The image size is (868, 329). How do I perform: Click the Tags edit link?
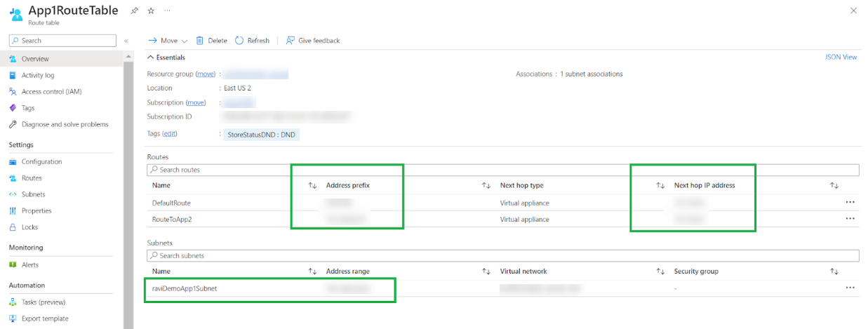[x=170, y=133]
